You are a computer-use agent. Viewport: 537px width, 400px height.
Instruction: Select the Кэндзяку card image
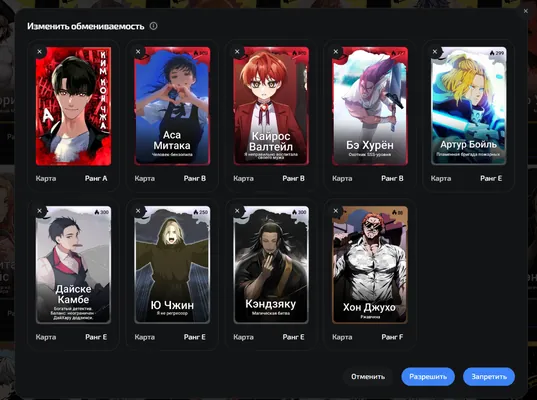click(x=271, y=265)
